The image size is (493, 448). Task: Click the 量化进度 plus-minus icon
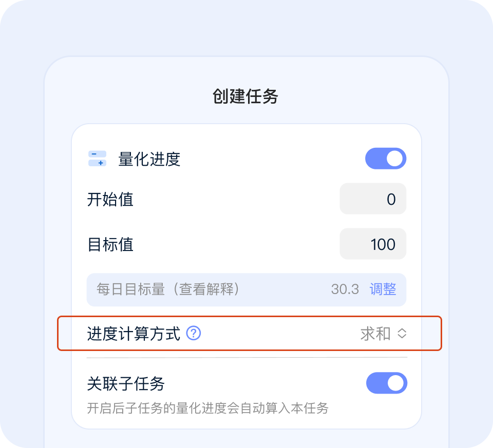click(97, 159)
